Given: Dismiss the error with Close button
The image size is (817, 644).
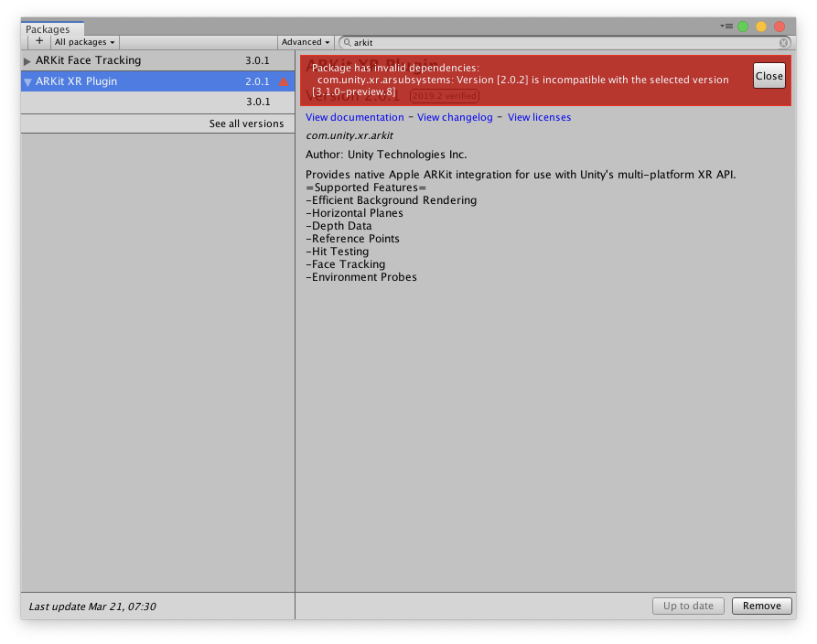Looking at the screenshot, I should click(x=769, y=76).
